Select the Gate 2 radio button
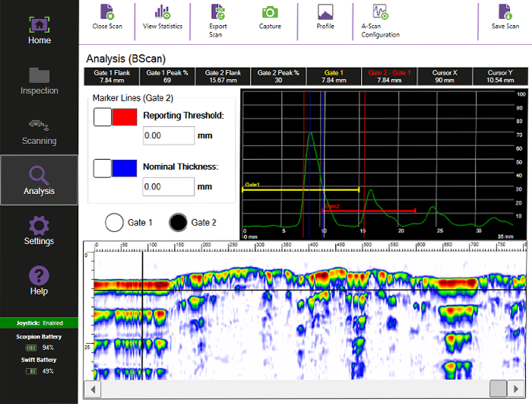 tap(179, 222)
